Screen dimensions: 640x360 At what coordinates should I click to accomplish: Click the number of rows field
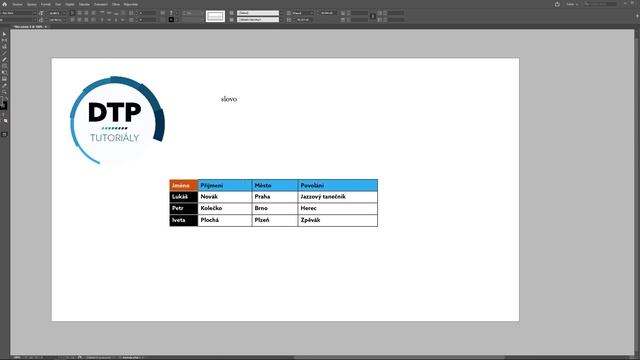point(148,13)
